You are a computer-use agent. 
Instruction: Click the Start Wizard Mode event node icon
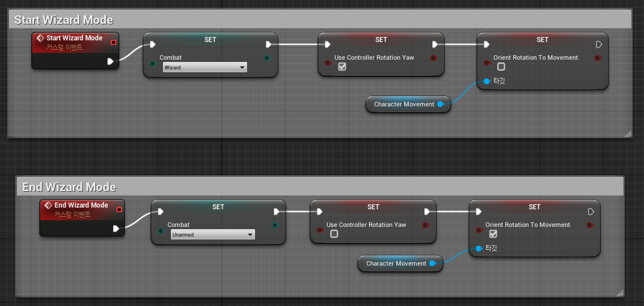(40, 38)
